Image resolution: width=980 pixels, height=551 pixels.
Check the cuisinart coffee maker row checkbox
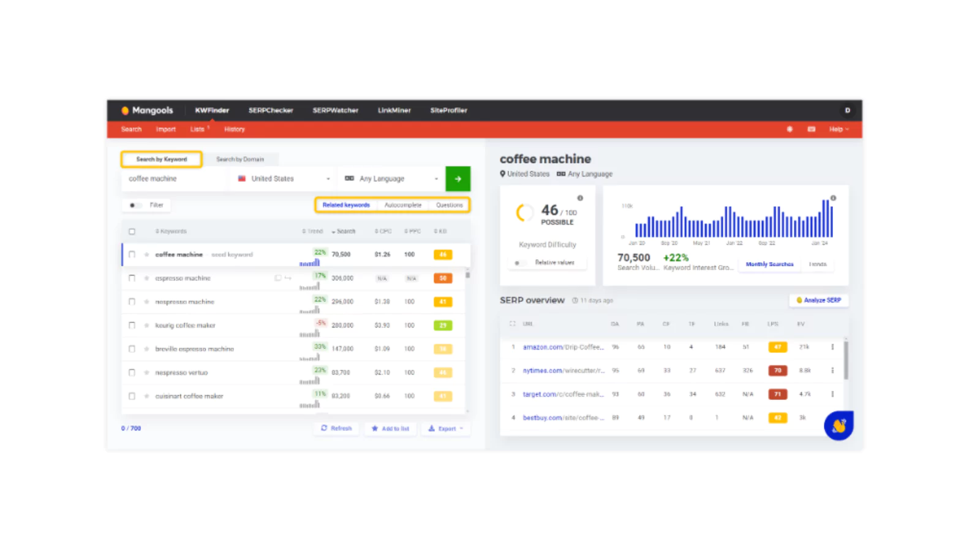(x=132, y=396)
